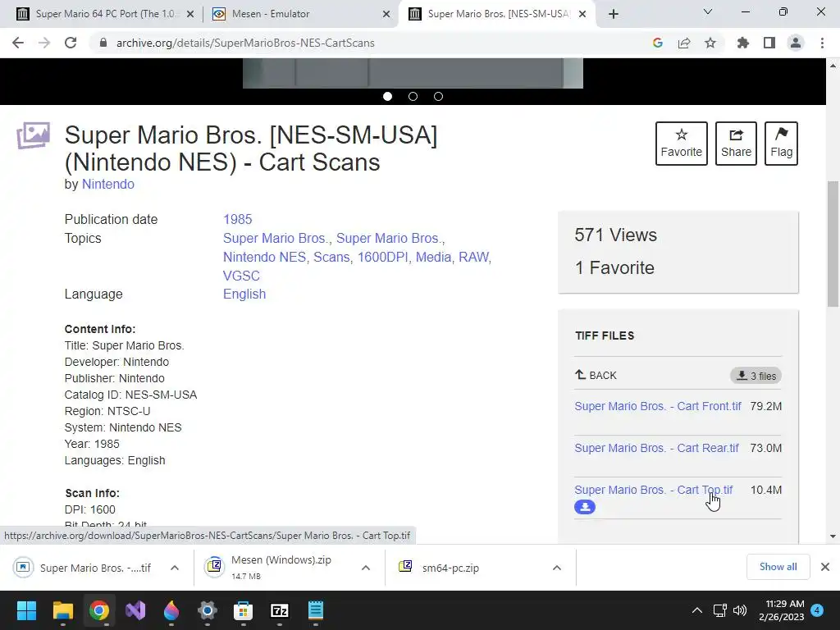The image size is (840, 630).
Task: Open the Nintendo NES topic link
Action: (x=265, y=257)
